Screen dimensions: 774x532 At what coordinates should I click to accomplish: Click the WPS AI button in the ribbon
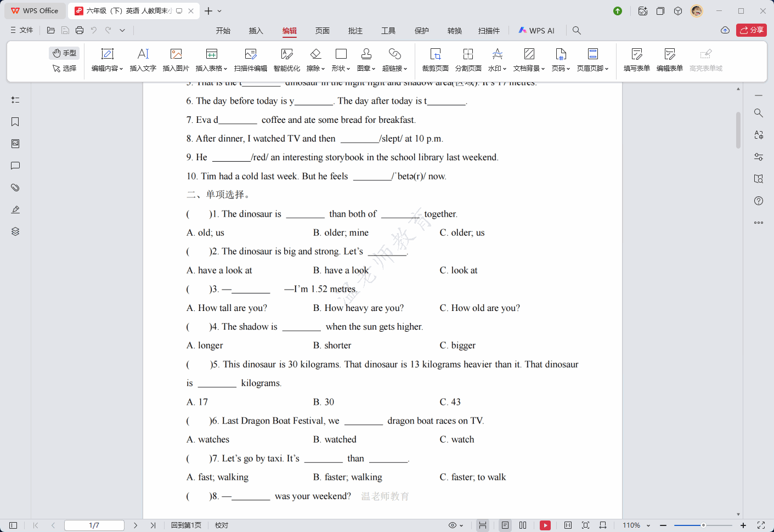[536, 30]
